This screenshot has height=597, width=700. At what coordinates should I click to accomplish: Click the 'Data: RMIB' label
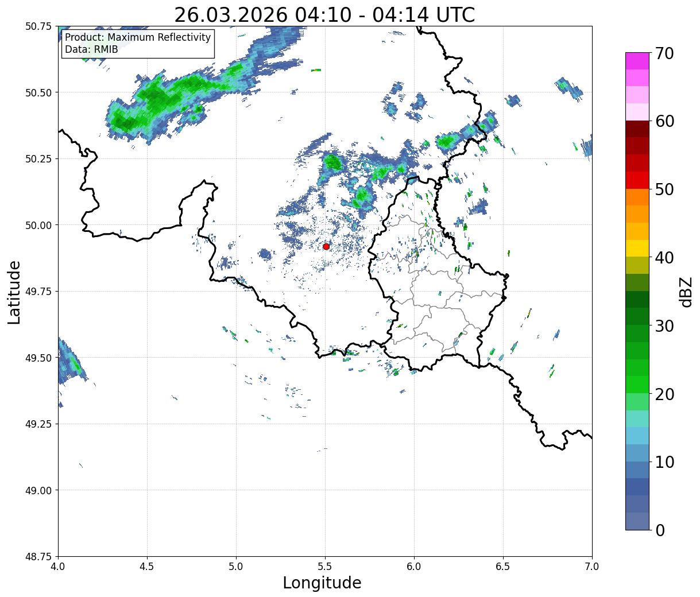[91, 50]
